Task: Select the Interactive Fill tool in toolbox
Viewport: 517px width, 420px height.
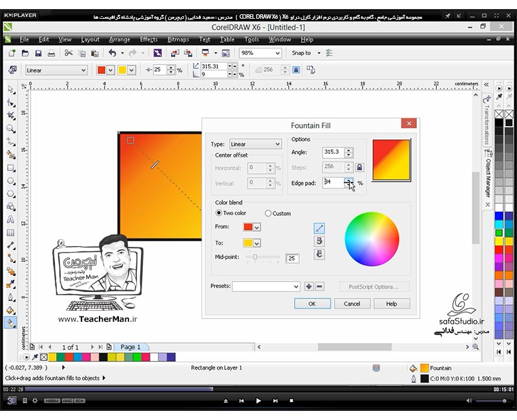Action: 11,322
